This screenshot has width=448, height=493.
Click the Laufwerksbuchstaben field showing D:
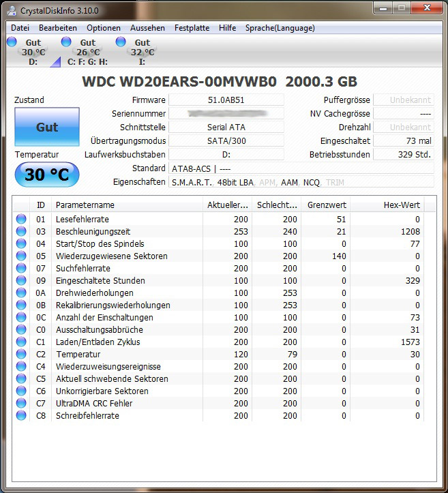click(226, 154)
